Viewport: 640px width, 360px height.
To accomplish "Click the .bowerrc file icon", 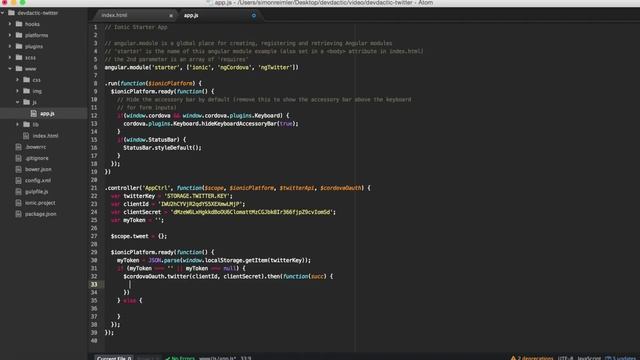I will (x=18, y=147).
